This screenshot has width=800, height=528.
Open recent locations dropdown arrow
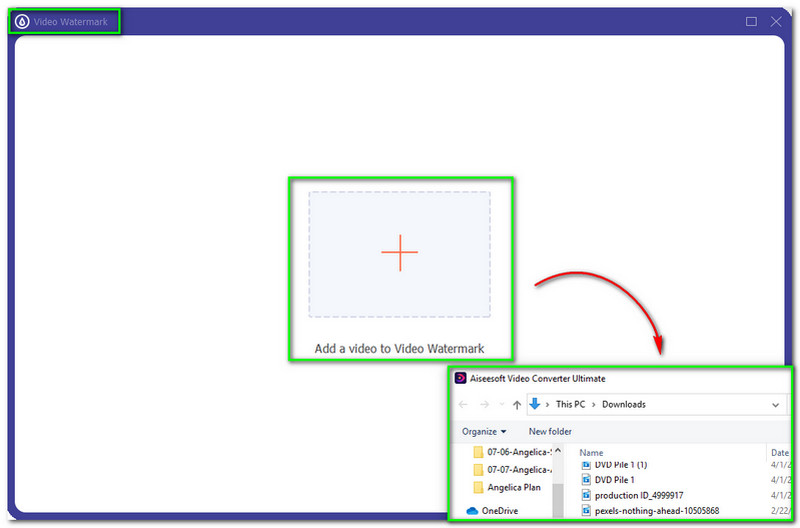(502, 405)
